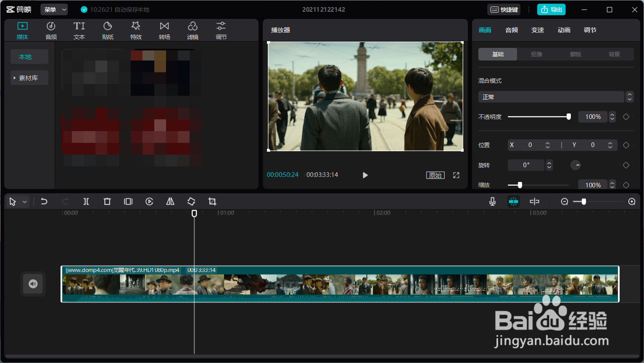Switch to the 音频 tab in properties

pos(512,30)
